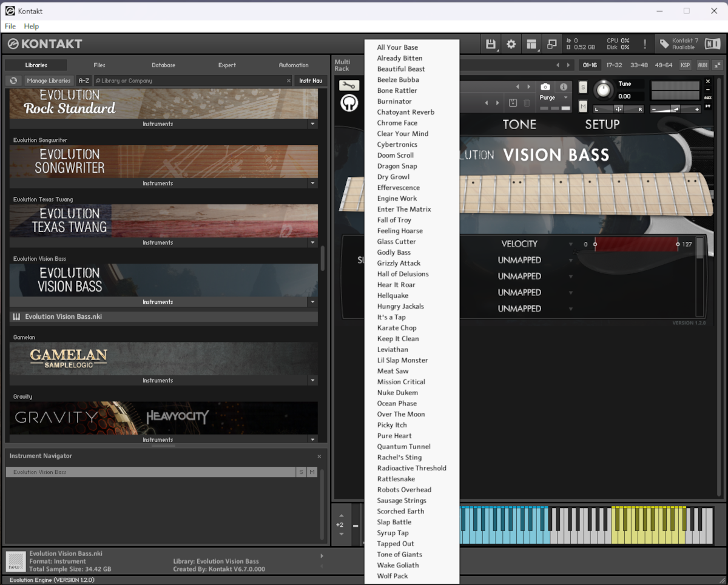Image resolution: width=728 pixels, height=585 pixels.
Task: Click the Native Instruments NI logo
Action: (x=712, y=44)
